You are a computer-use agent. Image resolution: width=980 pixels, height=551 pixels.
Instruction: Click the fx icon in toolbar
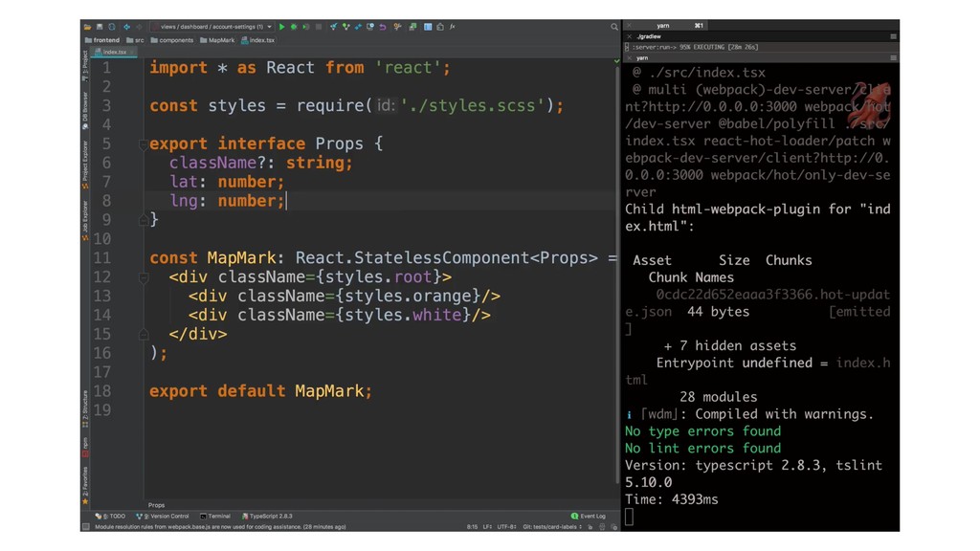click(453, 27)
